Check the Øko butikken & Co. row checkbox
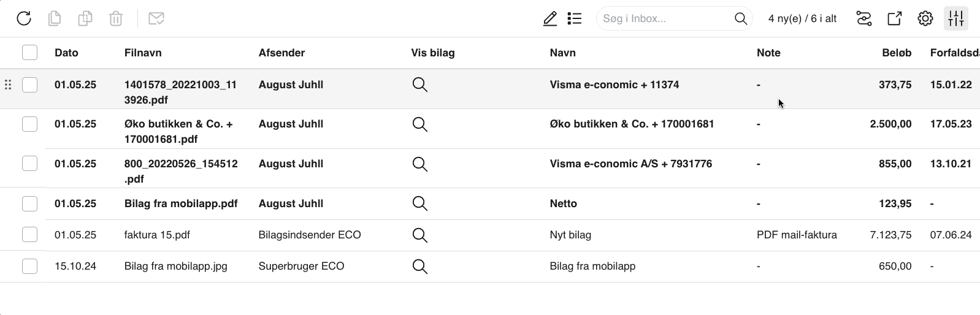The image size is (980, 315). point(29,124)
